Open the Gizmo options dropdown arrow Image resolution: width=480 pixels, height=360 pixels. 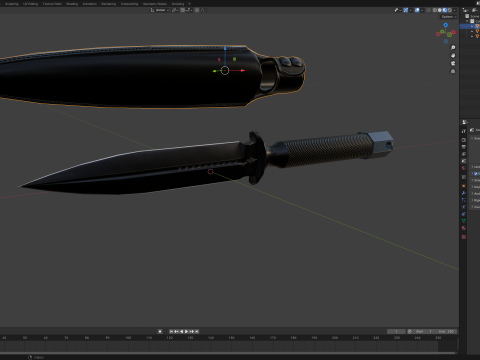point(411,10)
